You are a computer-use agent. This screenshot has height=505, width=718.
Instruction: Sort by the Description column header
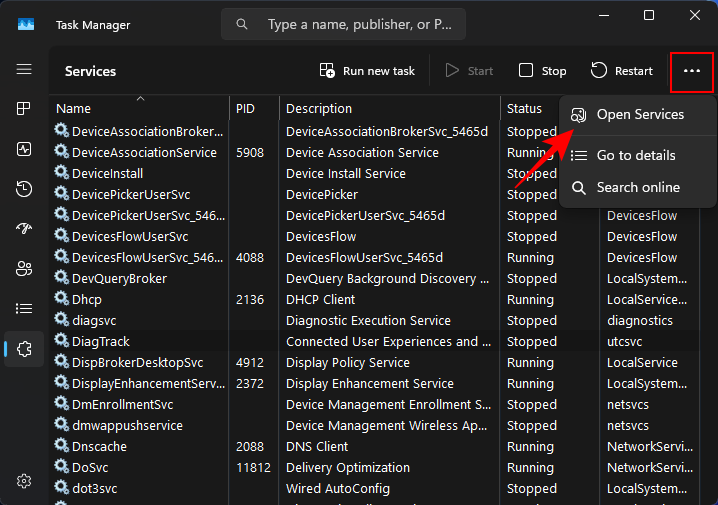pyautogui.click(x=390, y=109)
